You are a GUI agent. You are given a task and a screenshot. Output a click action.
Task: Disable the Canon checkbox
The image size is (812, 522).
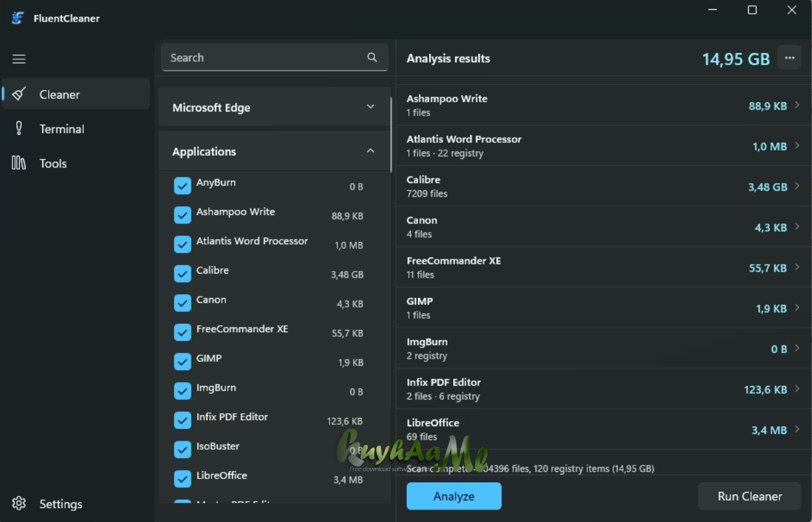click(x=182, y=303)
